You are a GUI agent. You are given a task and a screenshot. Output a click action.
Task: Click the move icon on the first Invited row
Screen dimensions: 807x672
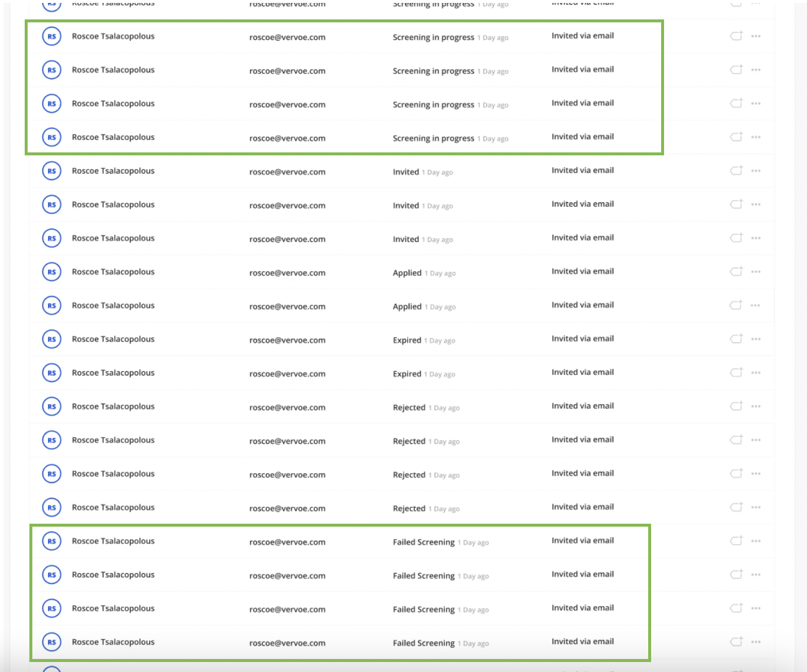(x=736, y=170)
